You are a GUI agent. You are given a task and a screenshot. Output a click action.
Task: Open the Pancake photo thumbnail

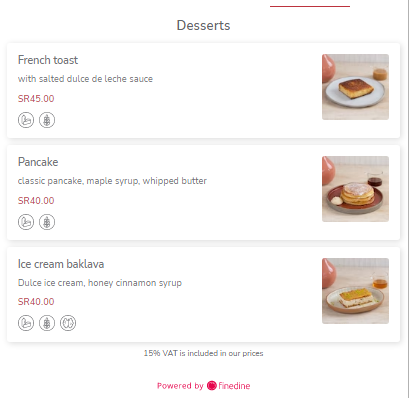point(355,189)
